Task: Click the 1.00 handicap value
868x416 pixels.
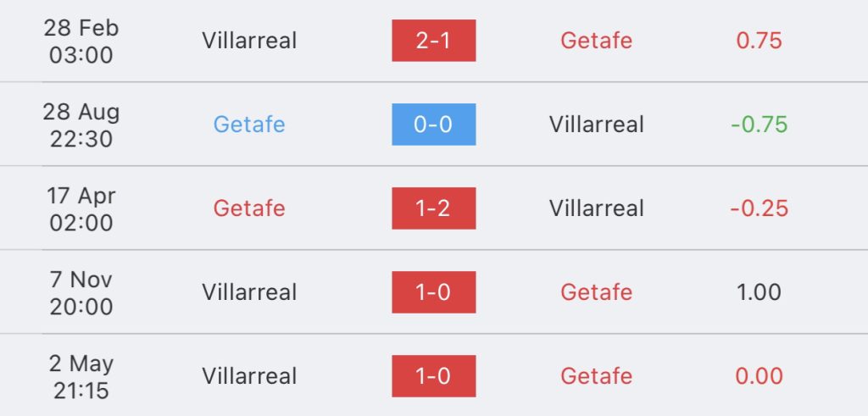Action: point(759,292)
